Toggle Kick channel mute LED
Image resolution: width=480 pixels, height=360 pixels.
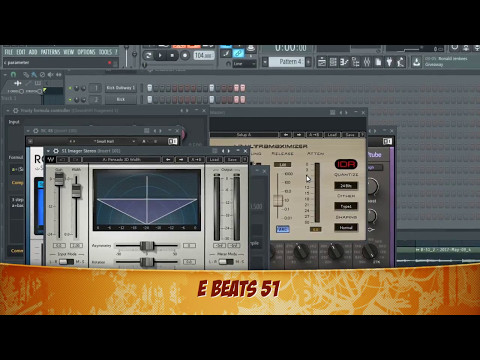[x=70, y=99]
